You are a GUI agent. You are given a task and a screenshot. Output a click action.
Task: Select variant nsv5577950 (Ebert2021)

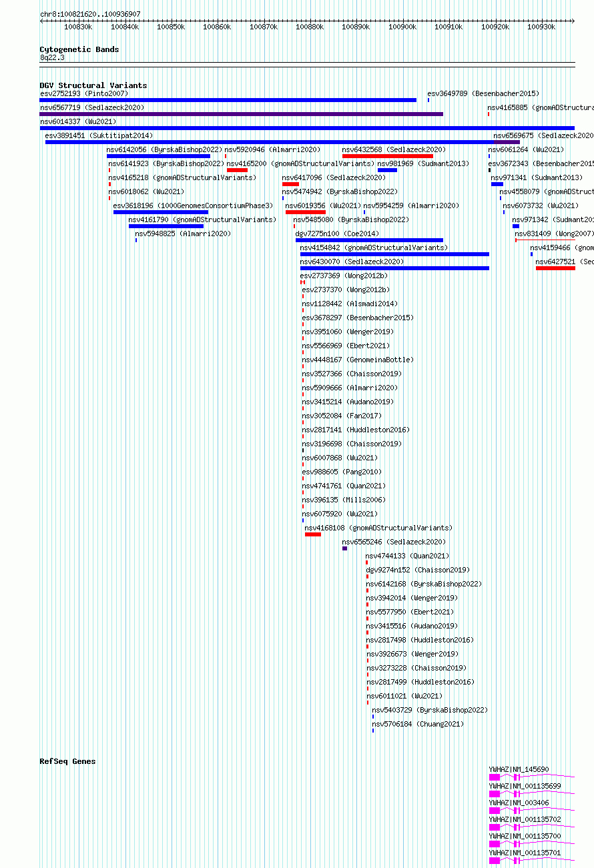click(x=410, y=612)
